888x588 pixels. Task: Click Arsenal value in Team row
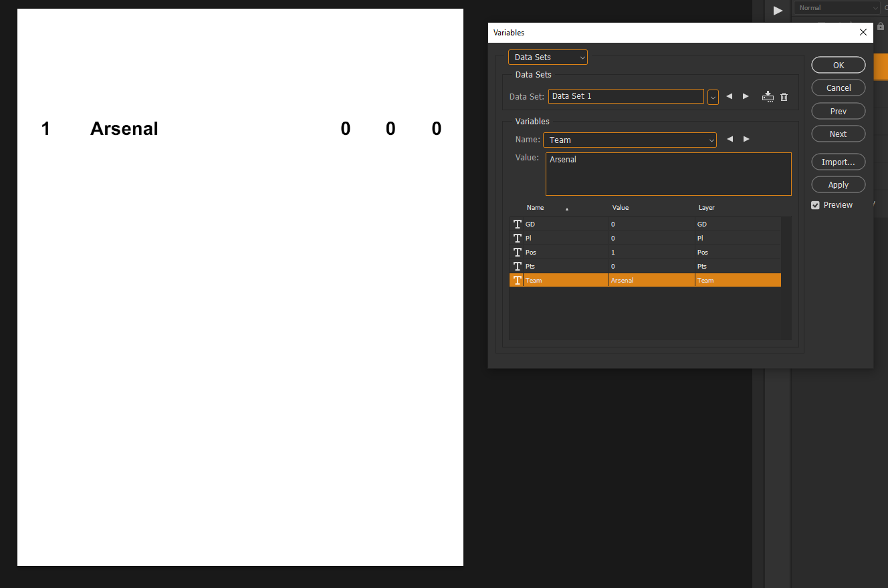click(622, 281)
